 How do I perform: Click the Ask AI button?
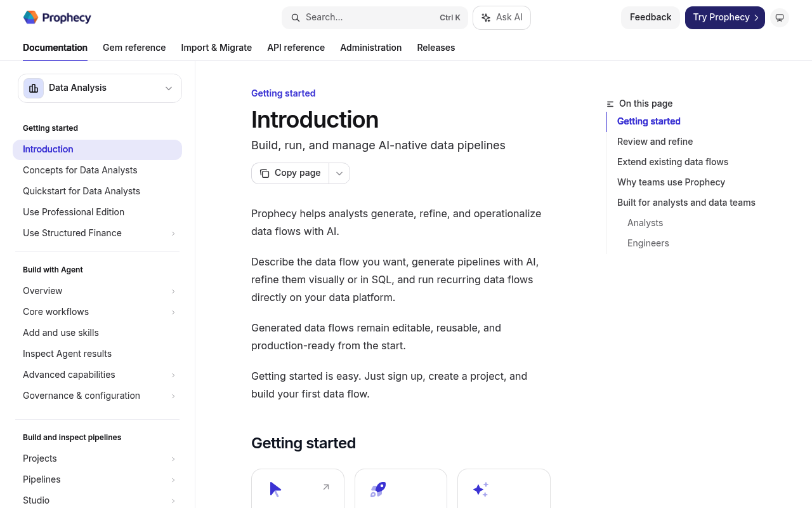(502, 18)
